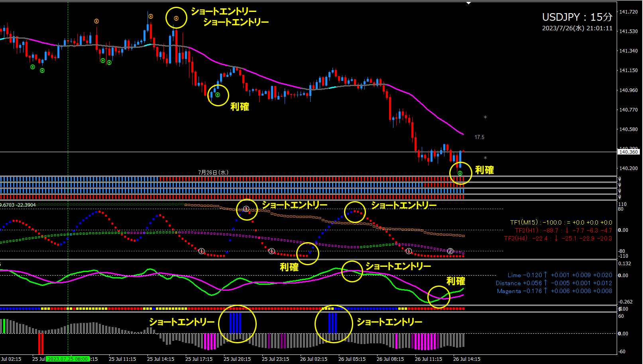Select the 9.6703 -22.3904 indicator readout

click(18, 205)
